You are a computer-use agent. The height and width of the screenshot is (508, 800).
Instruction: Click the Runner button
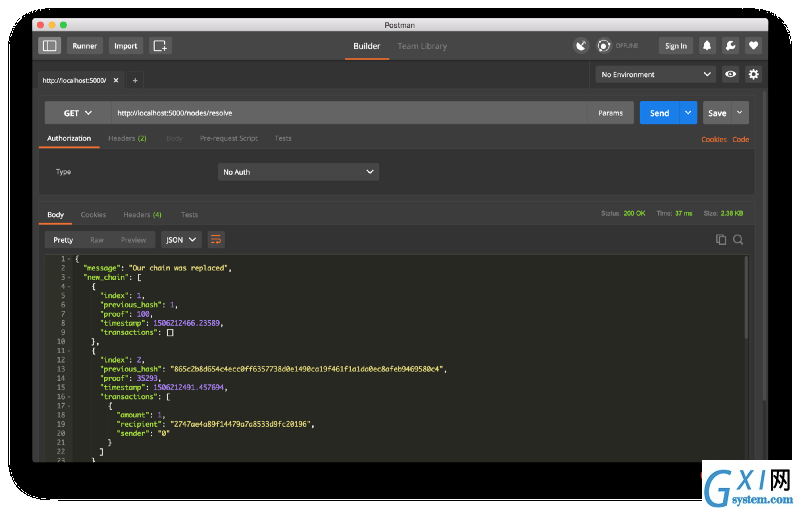tap(85, 45)
